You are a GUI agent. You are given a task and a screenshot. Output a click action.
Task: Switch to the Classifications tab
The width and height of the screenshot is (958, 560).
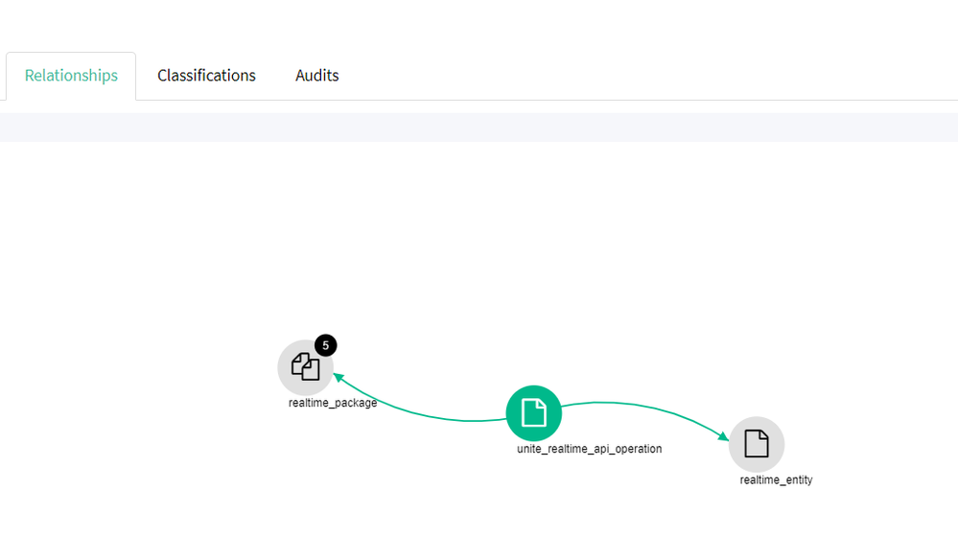(206, 75)
